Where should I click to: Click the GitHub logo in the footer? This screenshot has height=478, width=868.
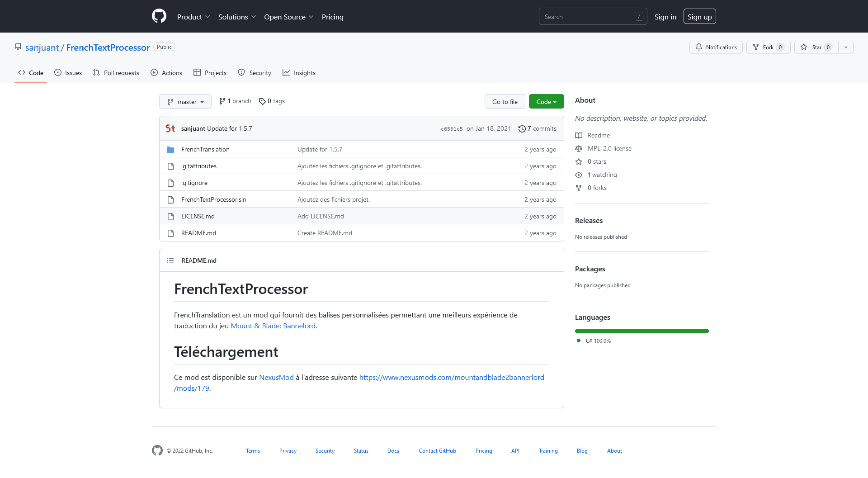point(157,450)
